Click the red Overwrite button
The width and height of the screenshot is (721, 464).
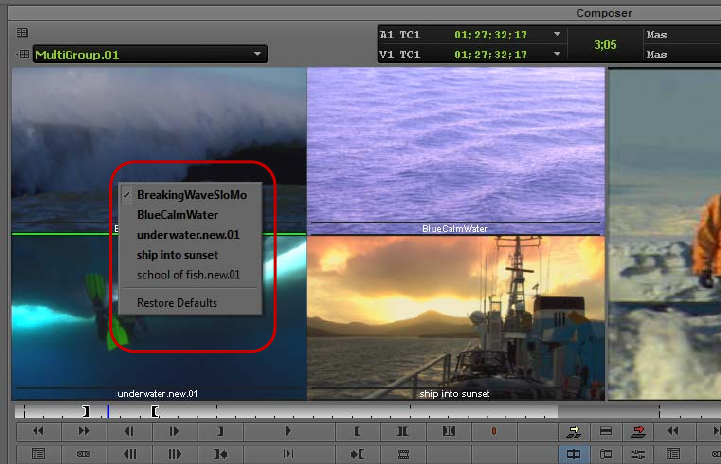(638, 431)
